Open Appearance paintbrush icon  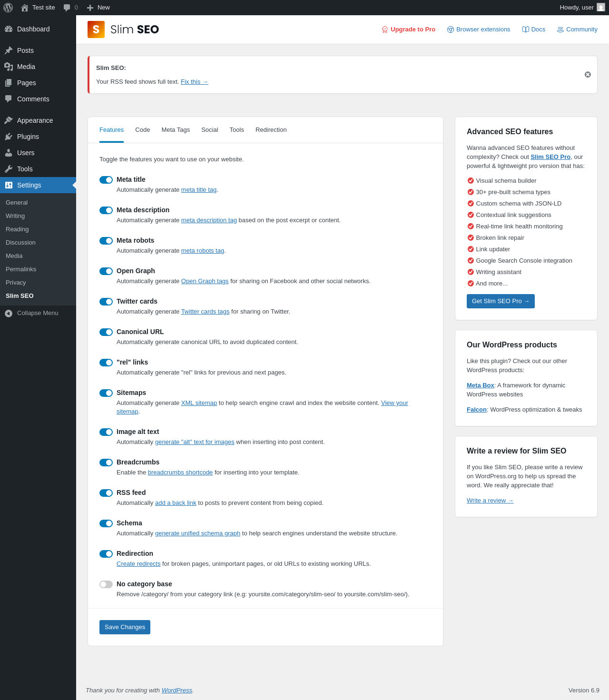pyautogui.click(x=9, y=120)
